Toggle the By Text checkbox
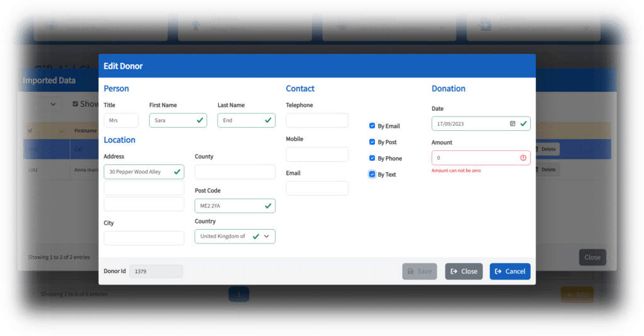The width and height of the screenshot is (644, 336). tap(372, 174)
